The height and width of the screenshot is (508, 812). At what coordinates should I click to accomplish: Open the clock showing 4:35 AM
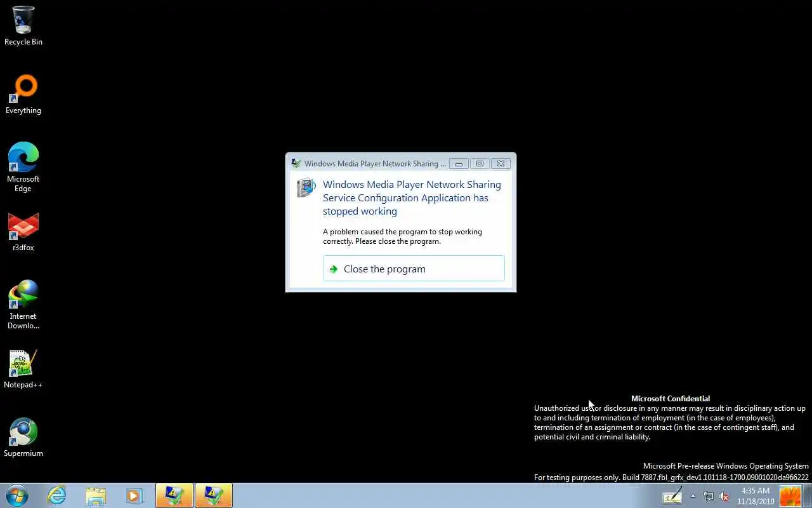pos(756,496)
